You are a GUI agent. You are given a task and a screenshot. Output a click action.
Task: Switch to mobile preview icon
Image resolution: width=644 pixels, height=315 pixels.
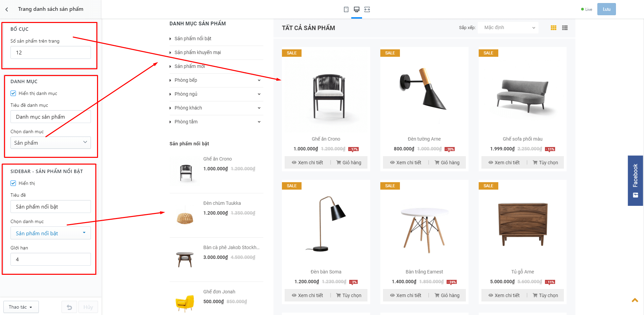point(346,9)
